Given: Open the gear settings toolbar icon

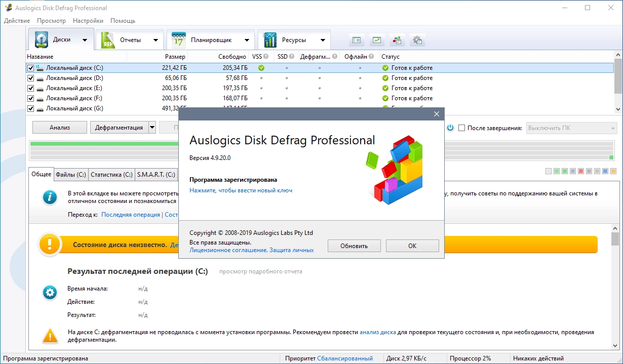Looking at the screenshot, I should [417, 40].
